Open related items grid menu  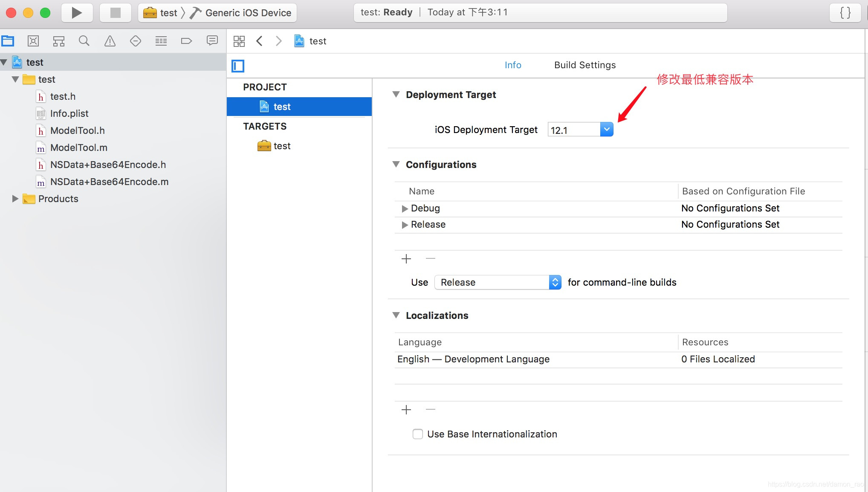coord(239,41)
